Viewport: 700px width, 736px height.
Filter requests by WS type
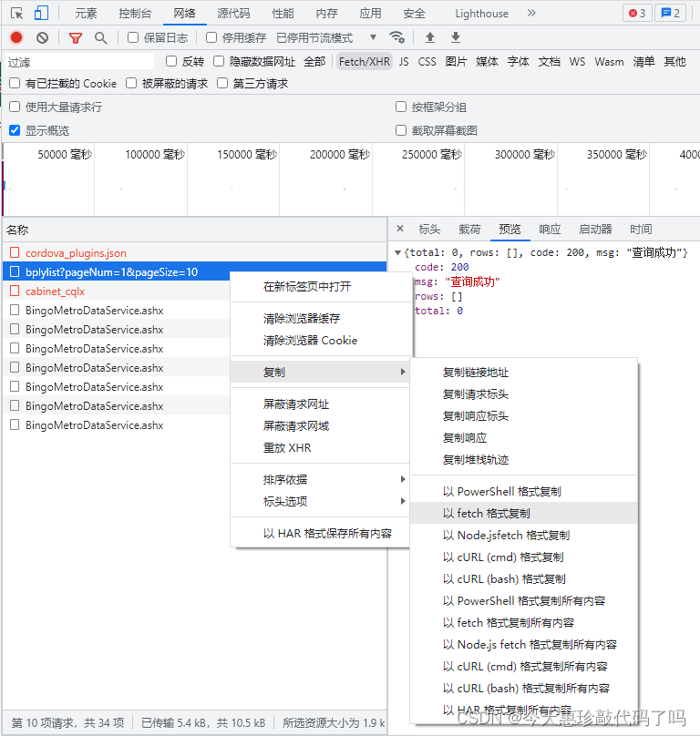point(577,62)
